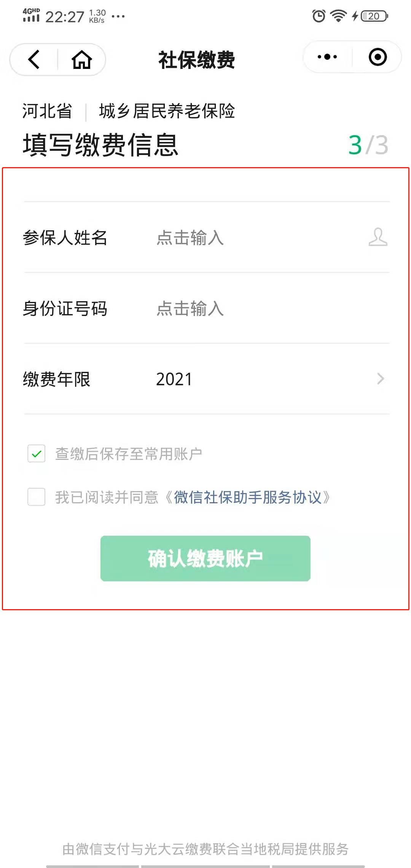Expand the payment year chevron arrow

[x=380, y=379]
